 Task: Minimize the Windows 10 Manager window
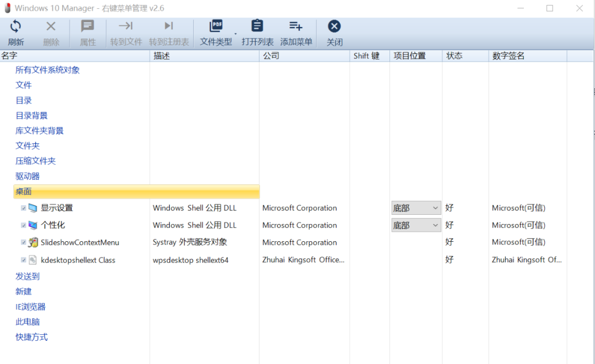[521, 8]
